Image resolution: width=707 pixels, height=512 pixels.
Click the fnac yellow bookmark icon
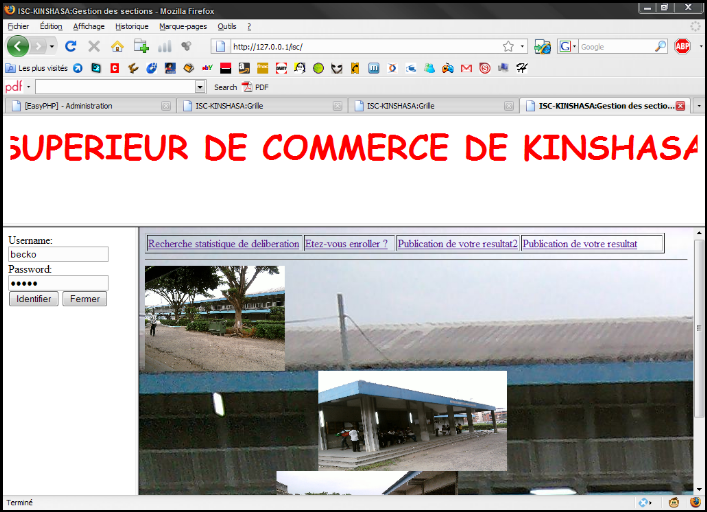[x=262, y=68]
